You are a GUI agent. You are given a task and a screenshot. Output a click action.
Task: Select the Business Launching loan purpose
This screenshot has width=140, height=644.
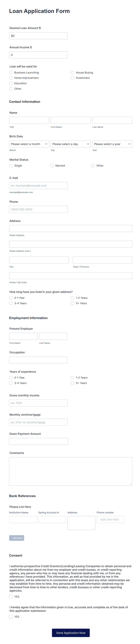(x=11, y=72)
